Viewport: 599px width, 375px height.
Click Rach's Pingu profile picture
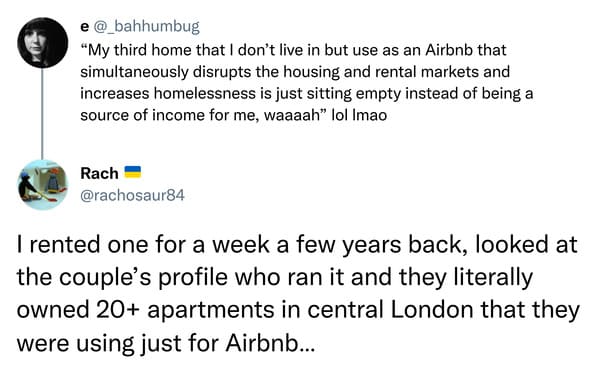pyautogui.click(x=43, y=185)
